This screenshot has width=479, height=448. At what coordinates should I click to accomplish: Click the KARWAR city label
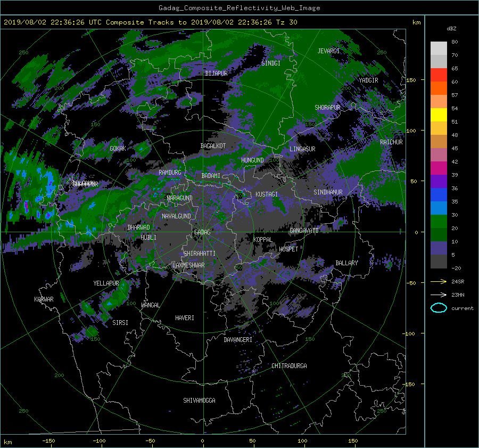(x=44, y=299)
